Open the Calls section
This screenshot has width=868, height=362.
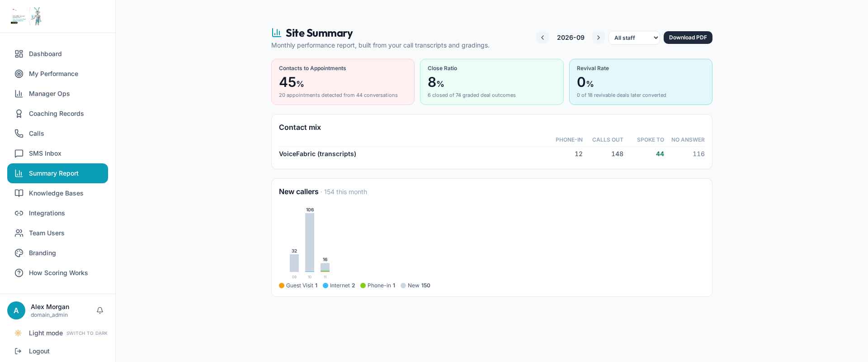tap(57, 133)
